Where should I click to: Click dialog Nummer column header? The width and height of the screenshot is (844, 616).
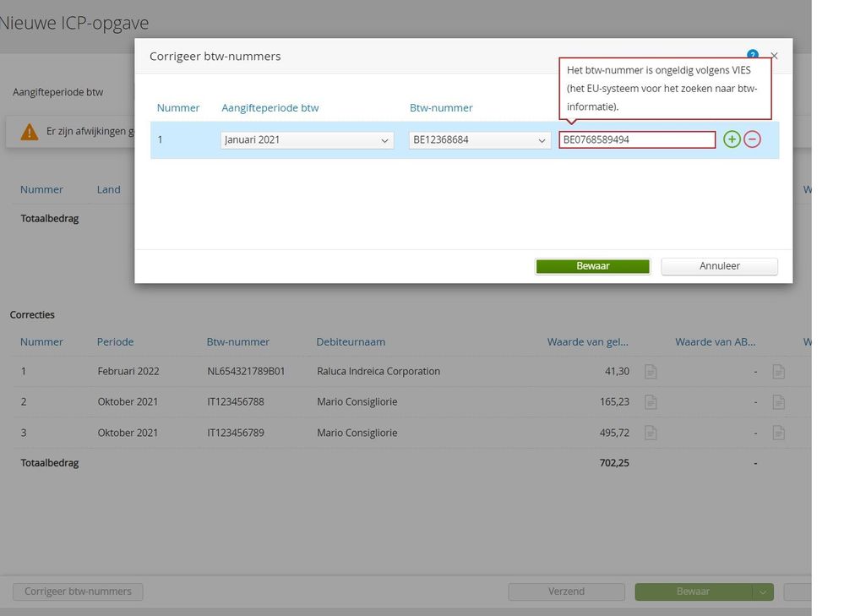click(x=178, y=107)
